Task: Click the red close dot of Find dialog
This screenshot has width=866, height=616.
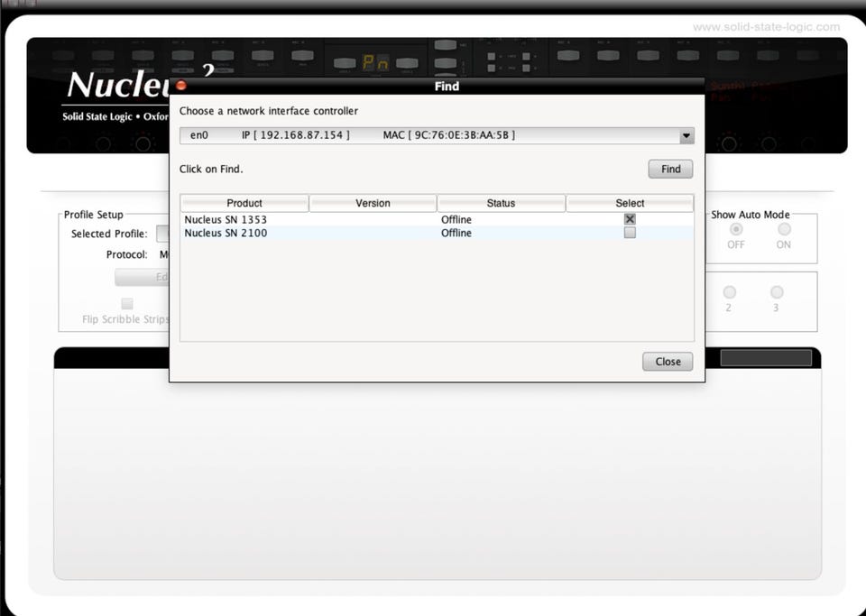Action: tap(181, 85)
